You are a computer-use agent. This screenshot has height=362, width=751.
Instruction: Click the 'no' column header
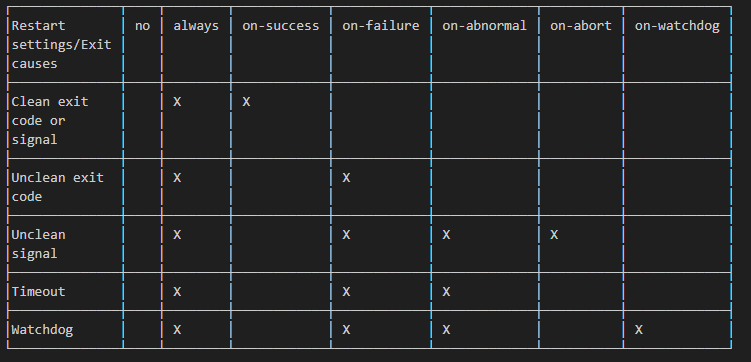click(142, 26)
